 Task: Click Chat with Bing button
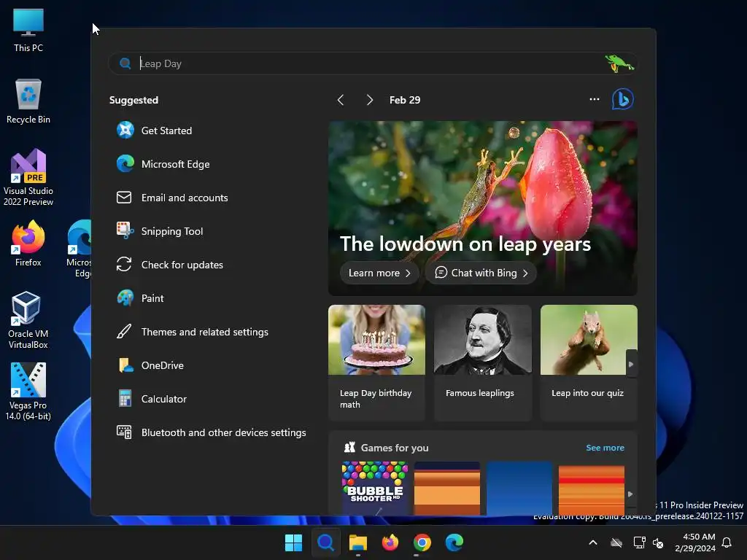[x=481, y=273]
